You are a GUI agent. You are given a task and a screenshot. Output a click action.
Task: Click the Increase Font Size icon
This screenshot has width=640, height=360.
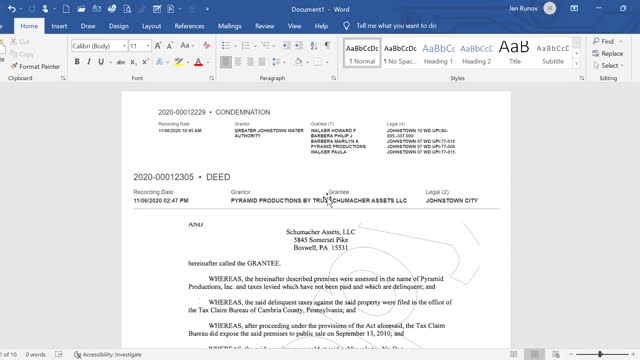pyautogui.click(x=158, y=46)
